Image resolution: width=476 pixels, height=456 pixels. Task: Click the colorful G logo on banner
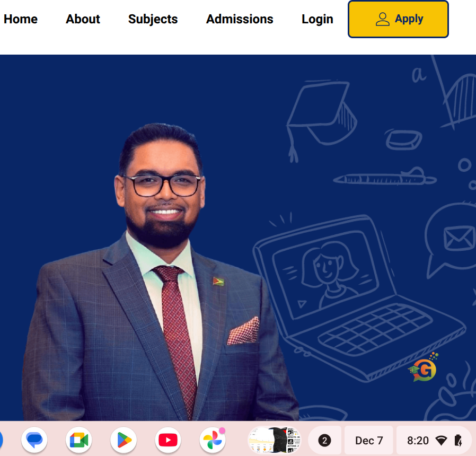424,367
